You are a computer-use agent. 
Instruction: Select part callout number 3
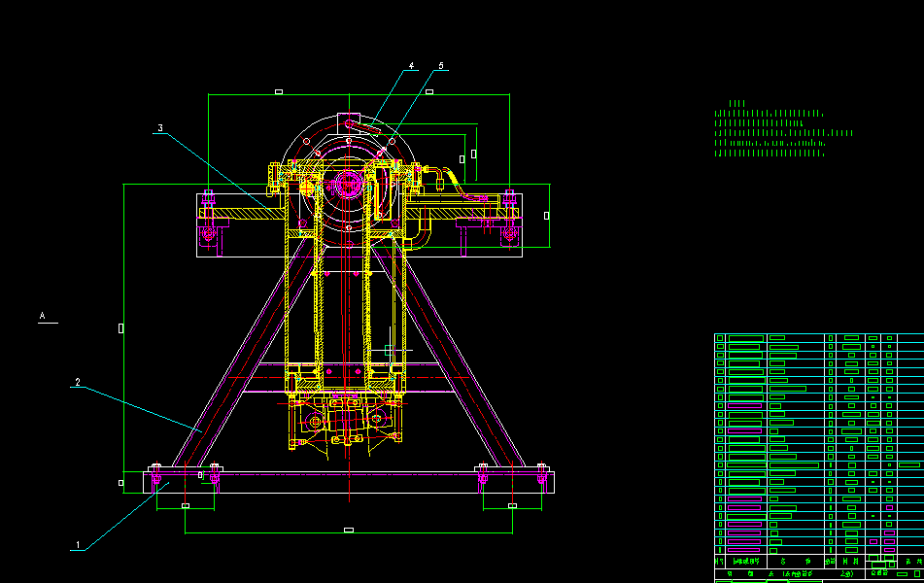[160, 128]
